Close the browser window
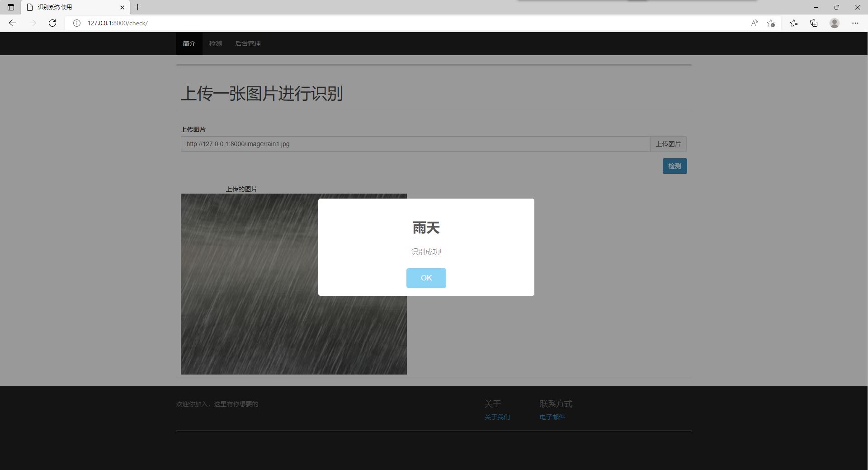 click(x=858, y=7)
